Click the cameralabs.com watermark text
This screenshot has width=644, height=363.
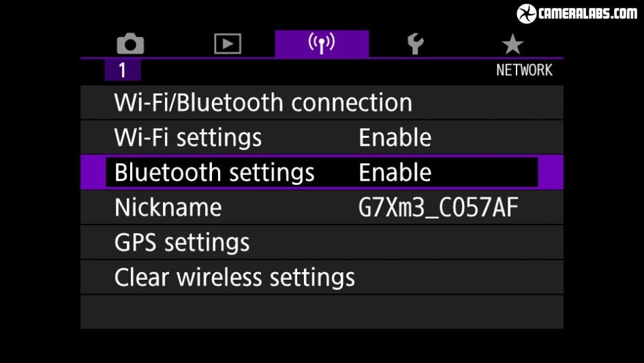[587, 14]
